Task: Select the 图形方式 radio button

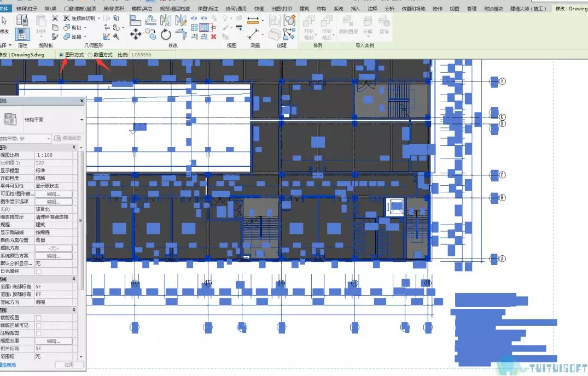Action: coord(61,55)
